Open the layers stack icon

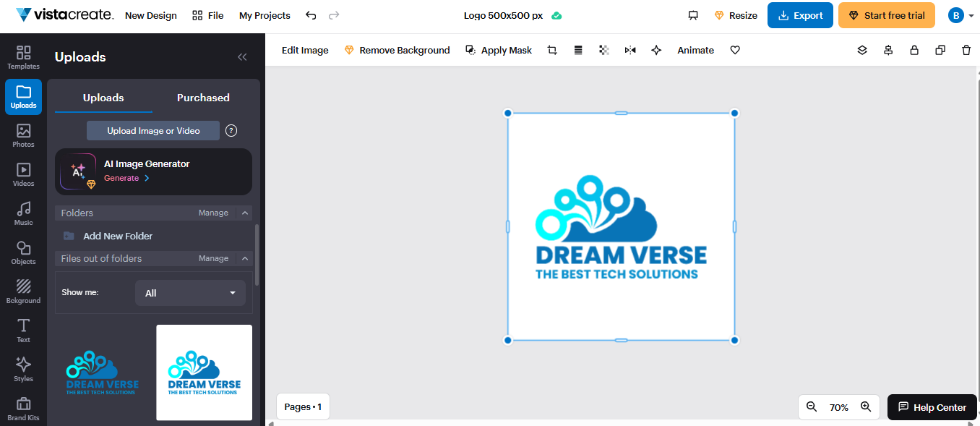click(862, 50)
